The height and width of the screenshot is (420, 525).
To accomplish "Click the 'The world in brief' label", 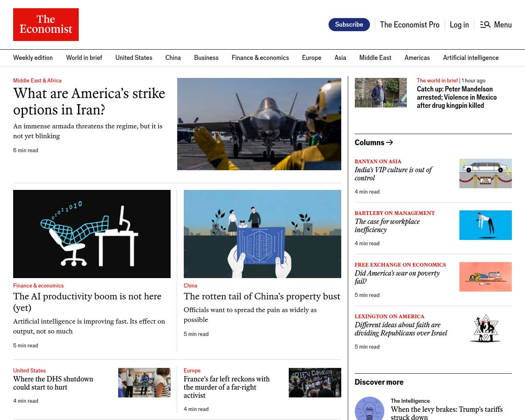I will 437,81.
